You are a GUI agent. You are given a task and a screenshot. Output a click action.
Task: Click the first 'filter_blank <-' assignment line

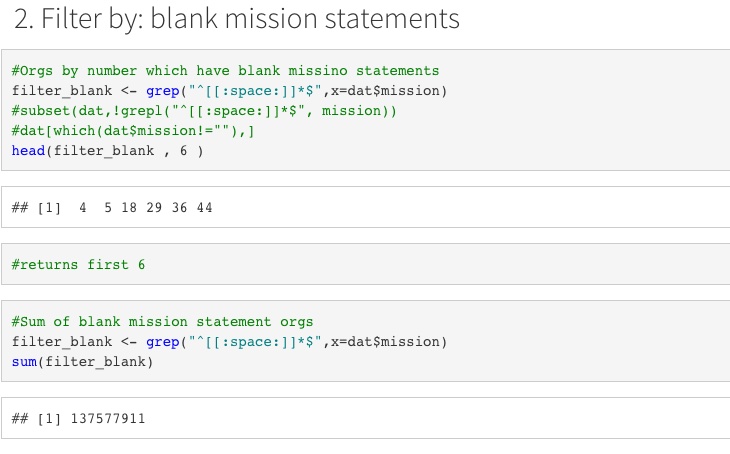(229, 91)
